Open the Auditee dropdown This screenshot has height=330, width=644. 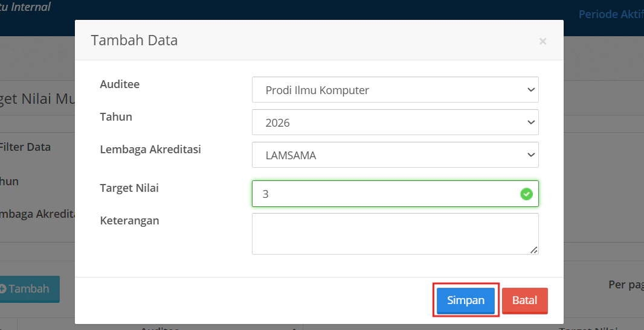pyautogui.click(x=395, y=89)
